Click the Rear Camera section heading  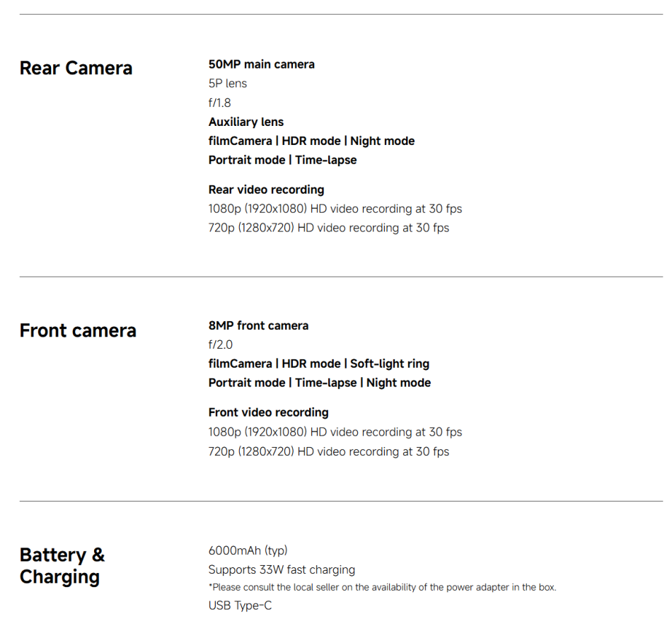(76, 68)
